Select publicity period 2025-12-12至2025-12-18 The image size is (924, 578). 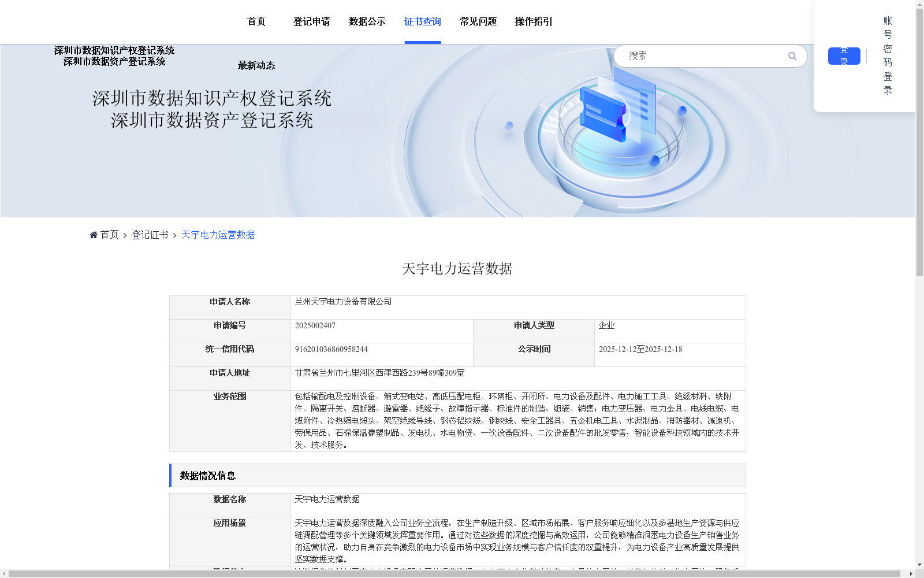point(640,349)
